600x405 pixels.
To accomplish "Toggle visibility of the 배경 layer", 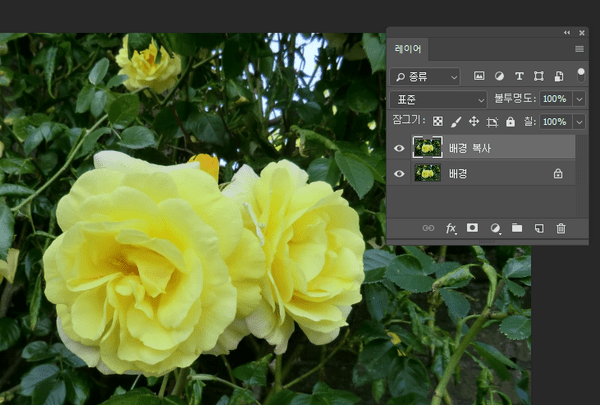I will point(400,173).
